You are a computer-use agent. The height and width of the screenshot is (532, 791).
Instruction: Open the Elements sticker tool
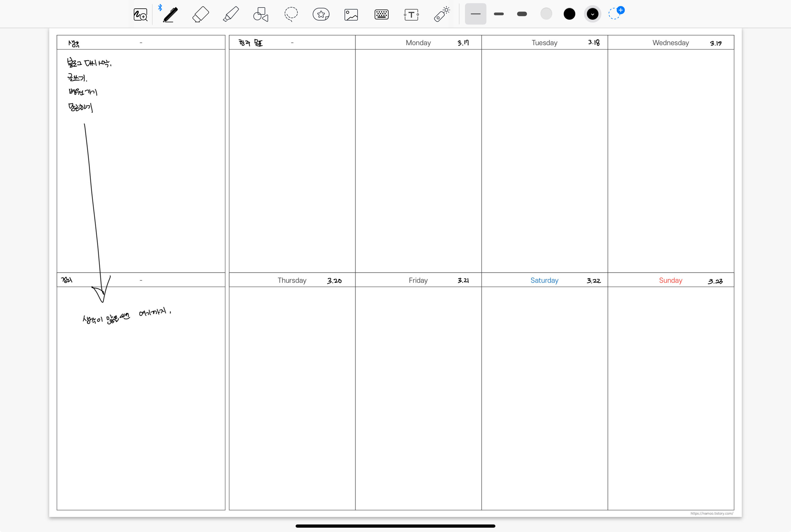point(321,14)
